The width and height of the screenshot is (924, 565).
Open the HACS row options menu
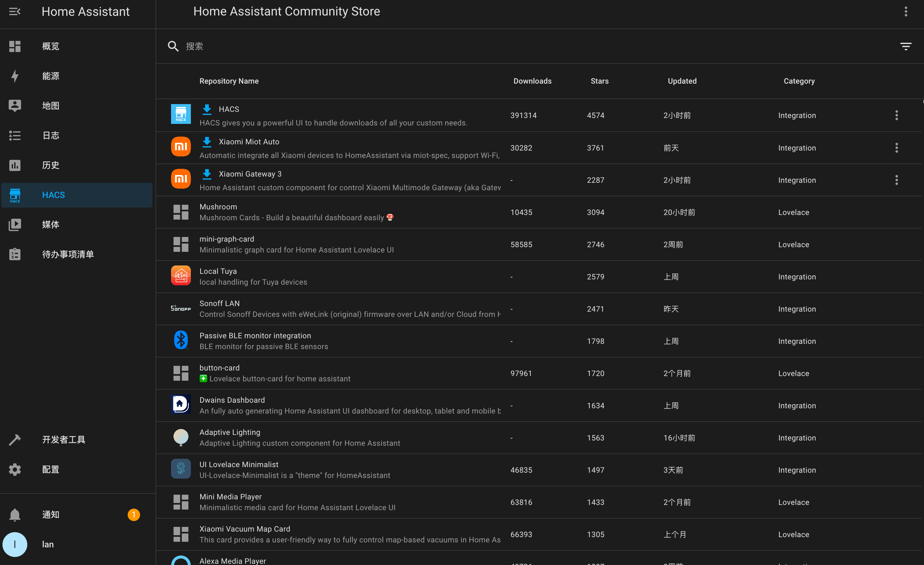click(x=897, y=116)
